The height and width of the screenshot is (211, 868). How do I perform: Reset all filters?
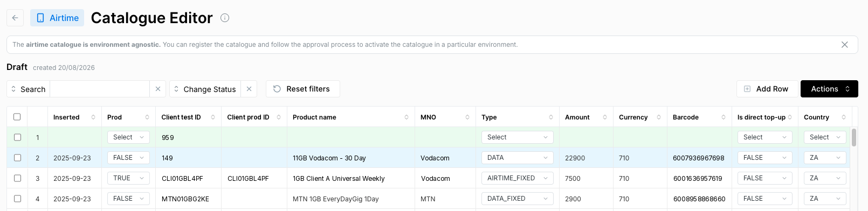pos(303,89)
